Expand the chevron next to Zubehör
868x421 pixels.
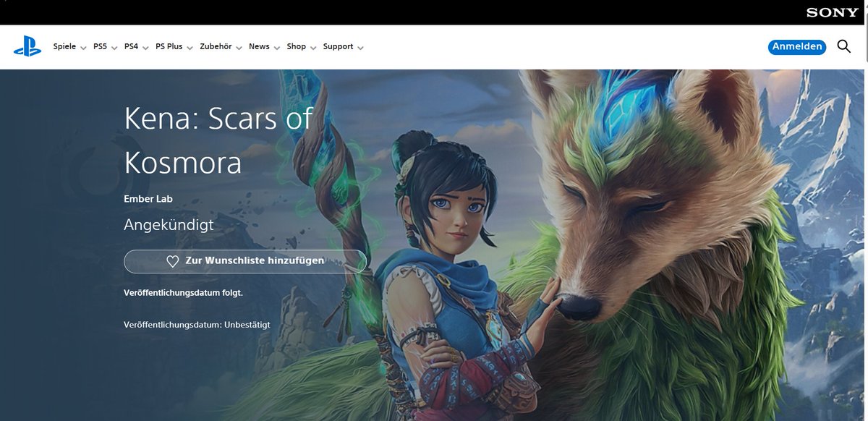pos(239,48)
